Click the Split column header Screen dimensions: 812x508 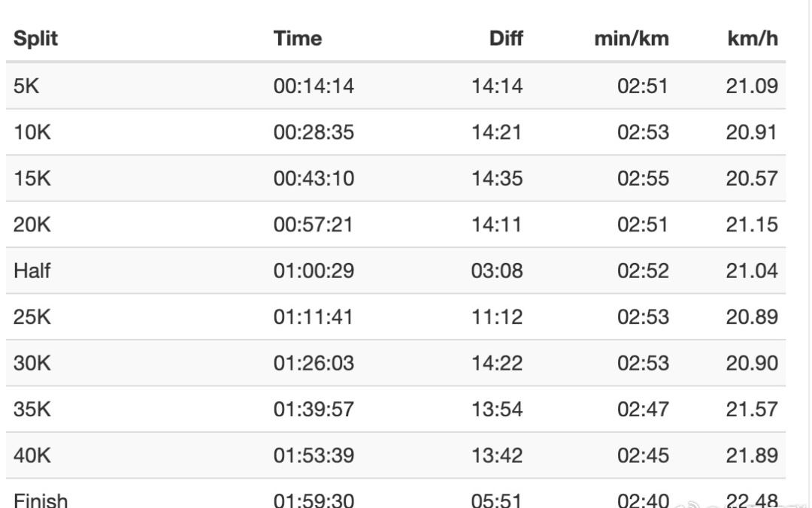[x=35, y=39]
